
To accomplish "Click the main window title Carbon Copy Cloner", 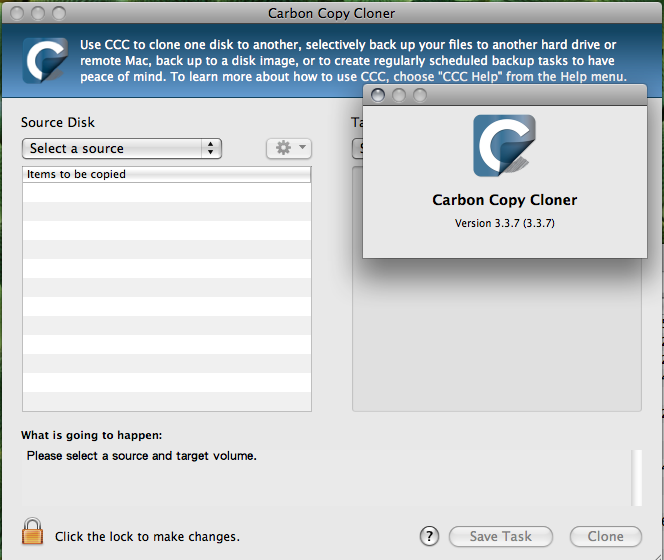I will (331, 13).
